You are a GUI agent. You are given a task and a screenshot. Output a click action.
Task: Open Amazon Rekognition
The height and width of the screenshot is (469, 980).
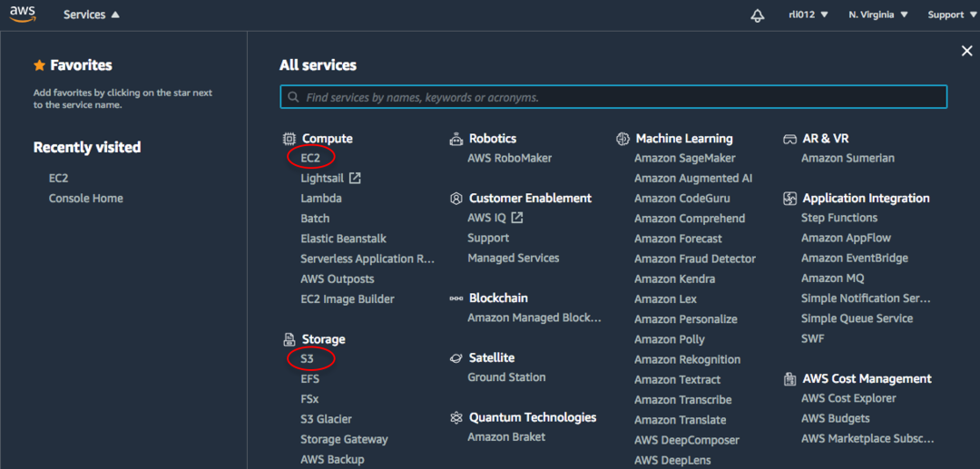pos(688,360)
